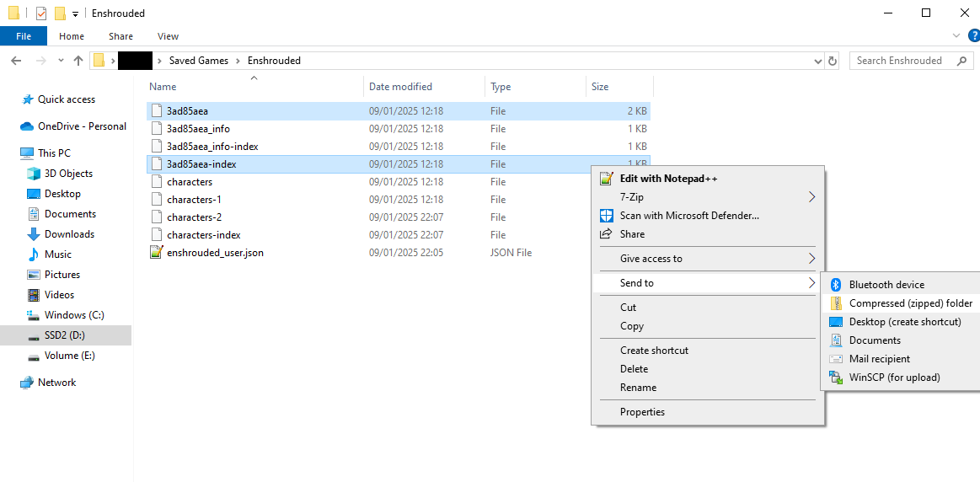Click the Edit with Notepad++ icon
The height and width of the screenshot is (482, 980).
coord(605,179)
